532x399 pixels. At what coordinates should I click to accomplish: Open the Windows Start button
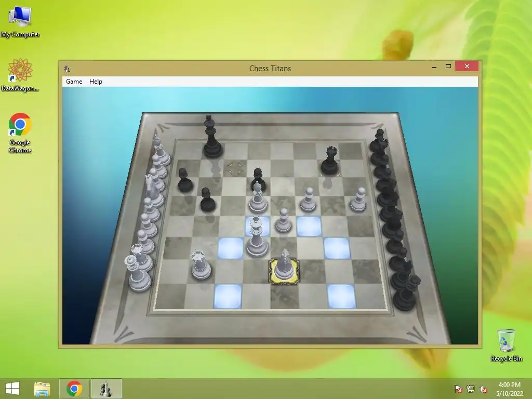coord(12,389)
